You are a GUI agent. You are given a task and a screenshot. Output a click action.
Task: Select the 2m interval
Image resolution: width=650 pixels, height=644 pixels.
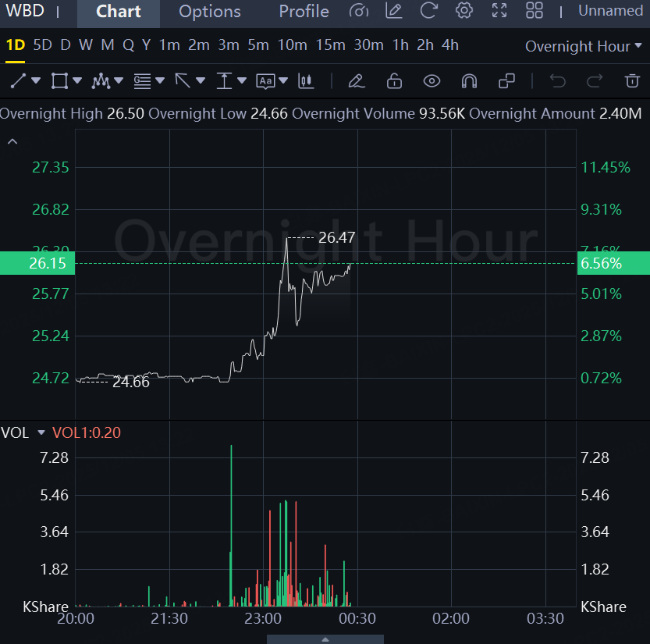199,44
